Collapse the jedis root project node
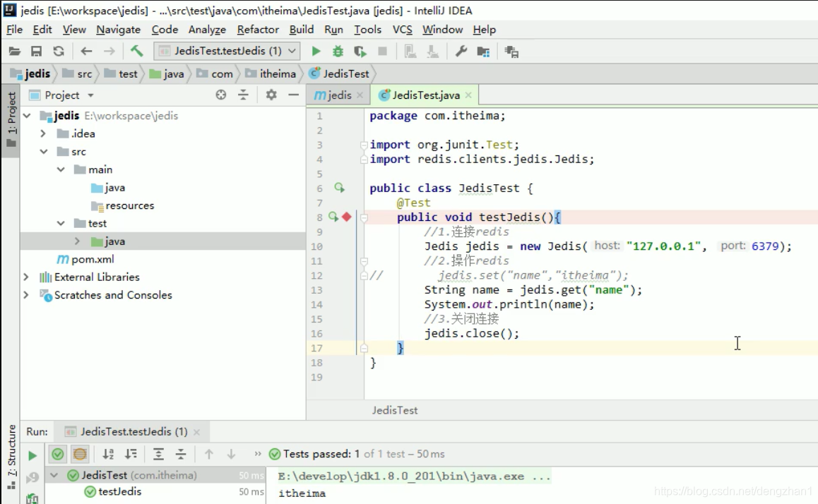Viewport: 818px width, 504px height. pyautogui.click(x=27, y=115)
